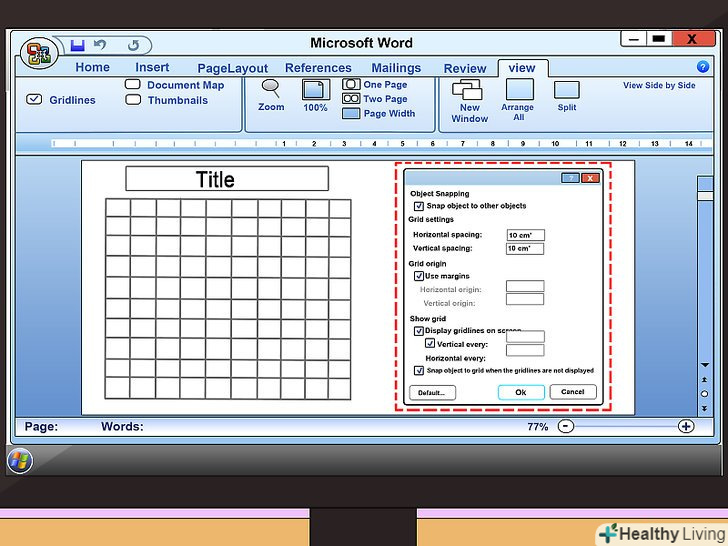The width and height of the screenshot is (728, 546).
Task: Select One Page view icon
Action: pyautogui.click(x=351, y=84)
